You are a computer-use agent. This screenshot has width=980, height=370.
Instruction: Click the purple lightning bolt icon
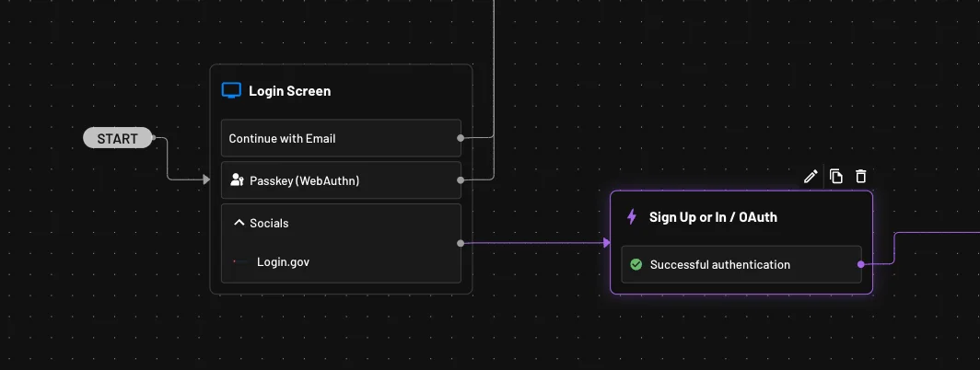coord(632,217)
